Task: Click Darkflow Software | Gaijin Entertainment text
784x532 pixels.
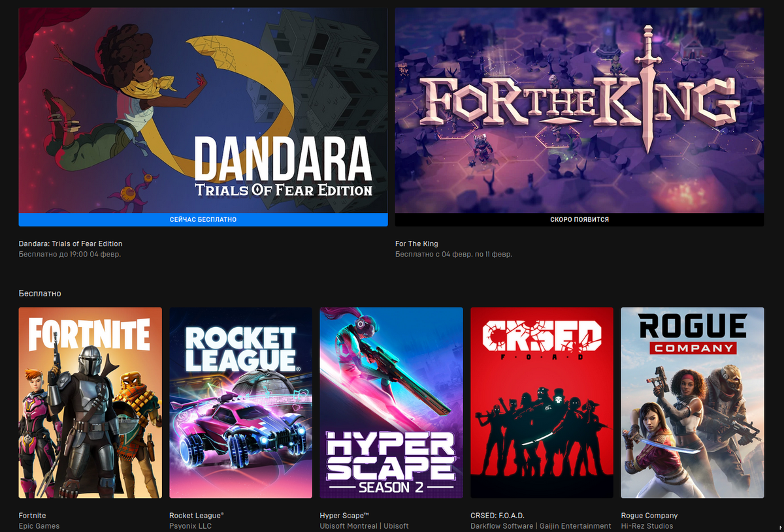Action: pos(541,526)
